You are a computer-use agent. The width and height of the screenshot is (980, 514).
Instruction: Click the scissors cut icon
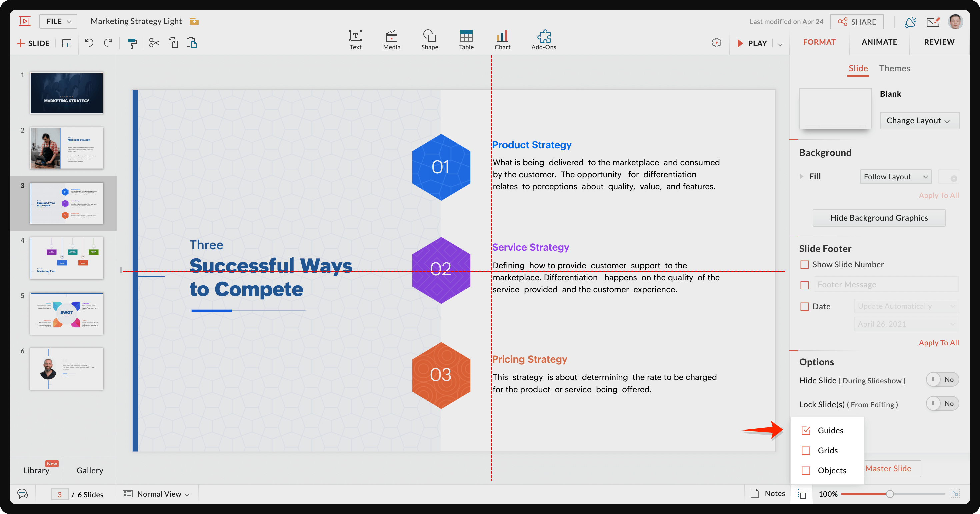coord(154,43)
